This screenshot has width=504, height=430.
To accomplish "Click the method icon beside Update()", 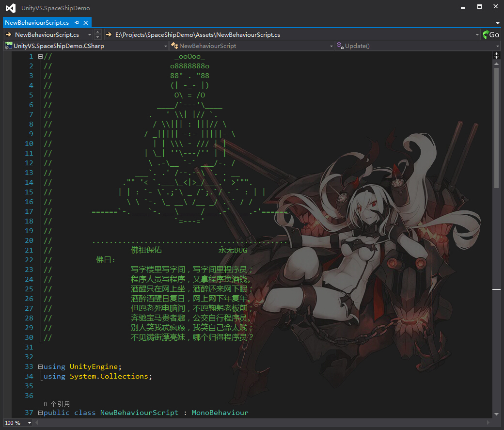I will click(340, 46).
